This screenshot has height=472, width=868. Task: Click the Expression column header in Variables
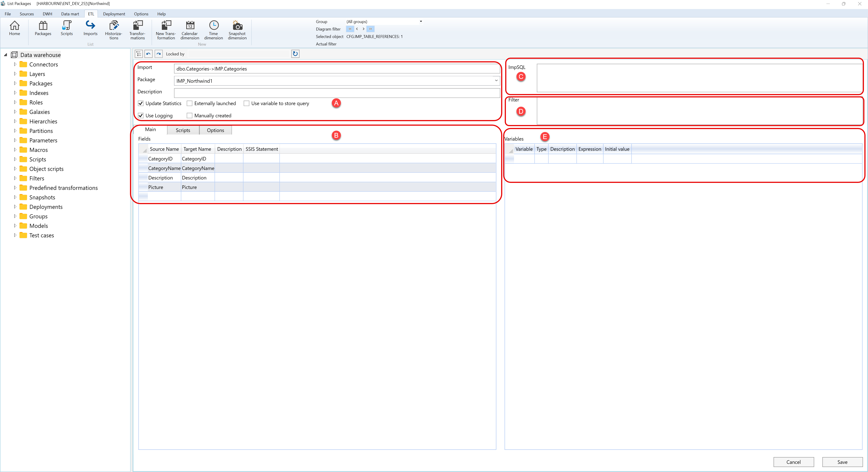(590, 149)
